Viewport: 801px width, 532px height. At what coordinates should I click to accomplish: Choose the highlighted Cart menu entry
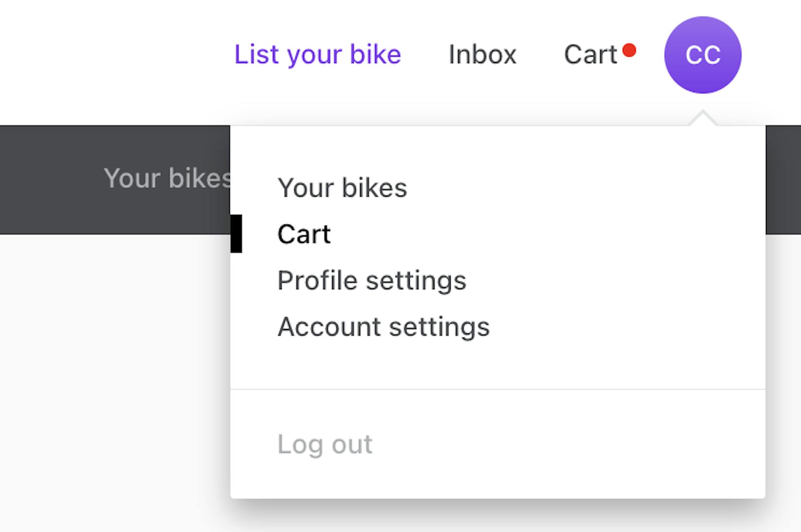coord(304,234)
